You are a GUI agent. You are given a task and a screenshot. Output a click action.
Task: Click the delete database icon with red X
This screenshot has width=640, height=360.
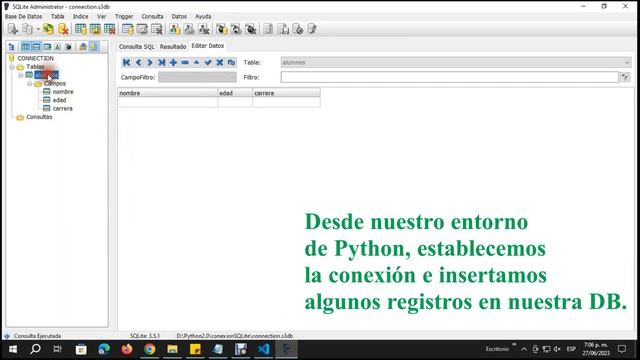click(63, 29)
